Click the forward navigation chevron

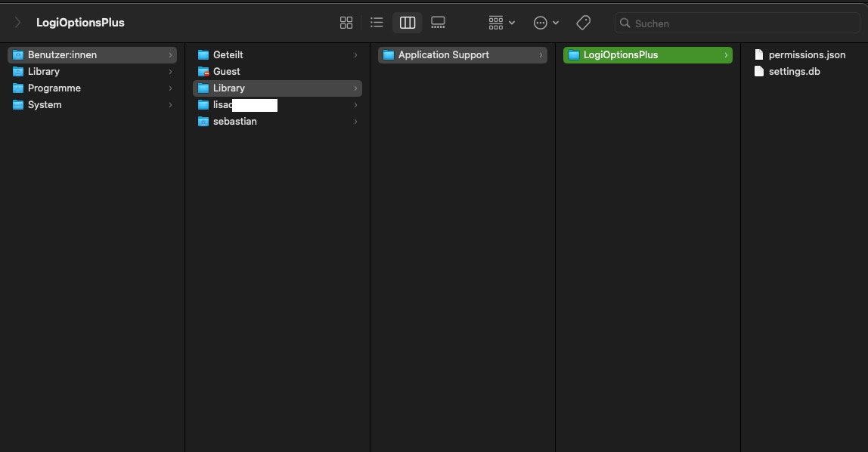[17, 23]
